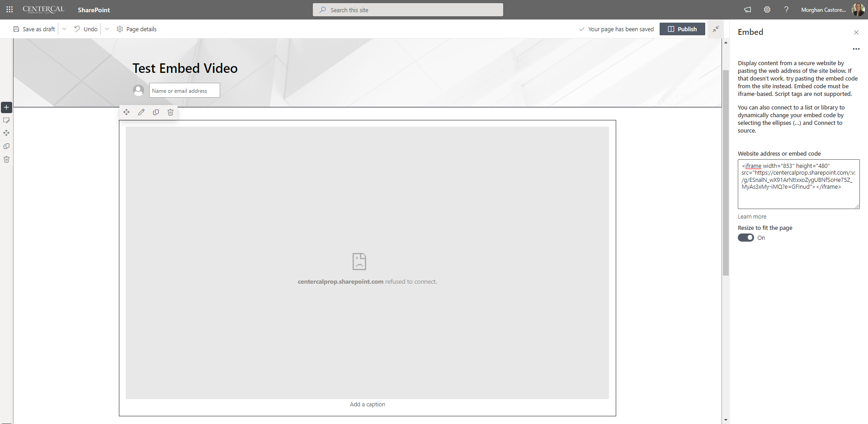Click the Name or email address field
The width and height of the screenshot is (868, 424).
pyautogui.click(x=184, y=90)
